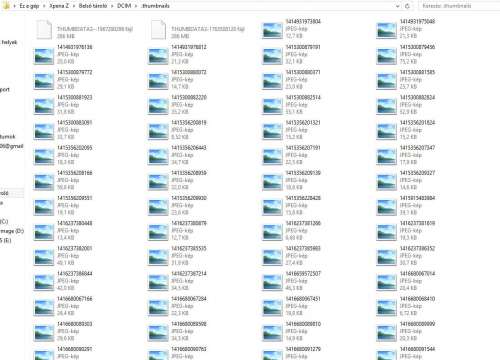Screen dimensions: 500x360
Task: Select file name 1415356228428
Action: (x=303, y=198)
